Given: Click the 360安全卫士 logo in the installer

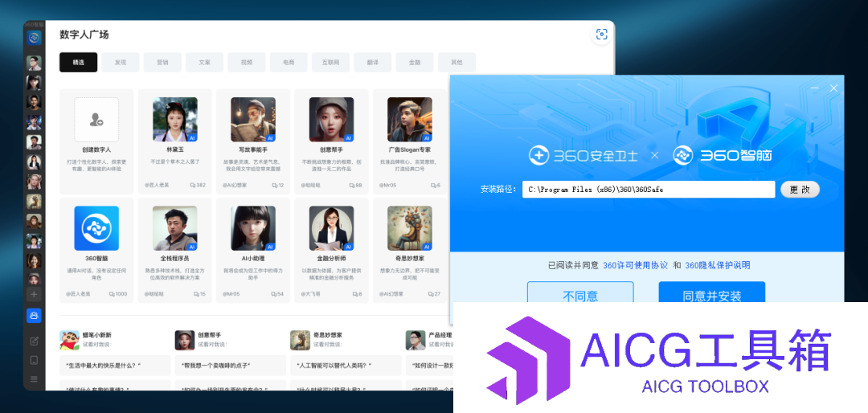Looking at the screenshot, I should (x=584, y=156).
